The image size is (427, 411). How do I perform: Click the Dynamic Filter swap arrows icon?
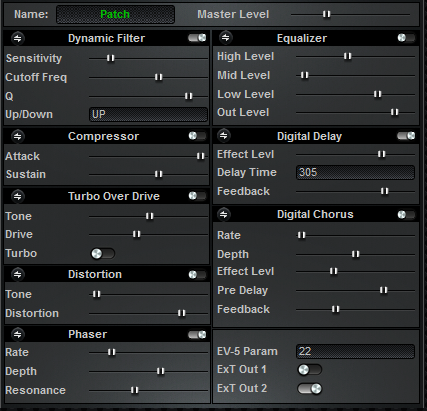[x=18, y=39]
